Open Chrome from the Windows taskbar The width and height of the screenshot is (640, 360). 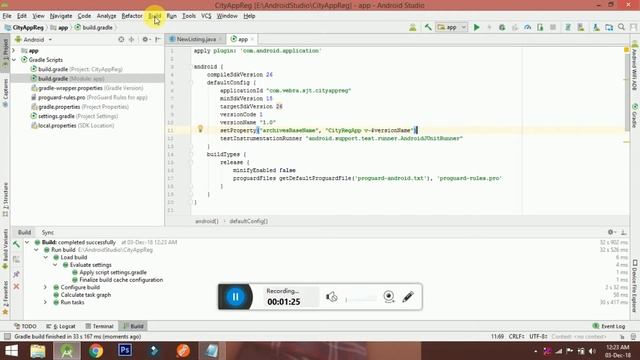tap(96, 351)
